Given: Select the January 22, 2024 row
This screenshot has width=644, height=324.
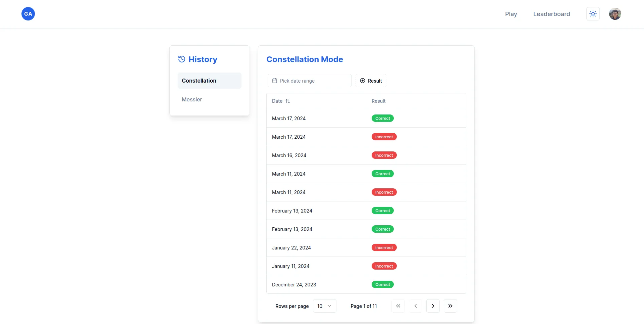Looking at the screenshot, I should click(x=291, y=247).
